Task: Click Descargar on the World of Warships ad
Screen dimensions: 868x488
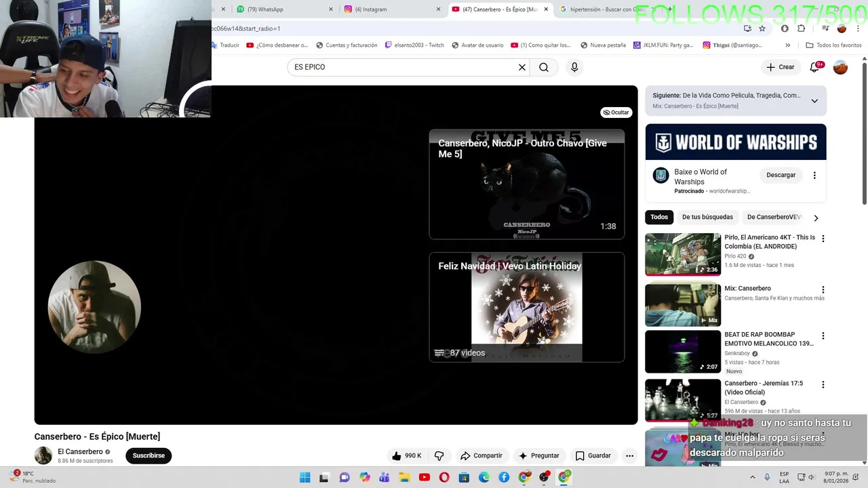Action: [781, 175]
